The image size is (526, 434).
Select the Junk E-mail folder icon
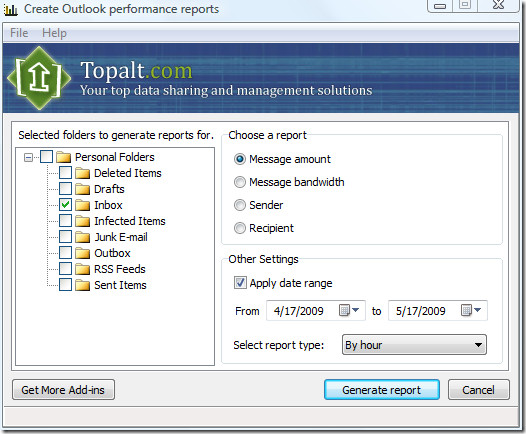click(x=82, y=237)
